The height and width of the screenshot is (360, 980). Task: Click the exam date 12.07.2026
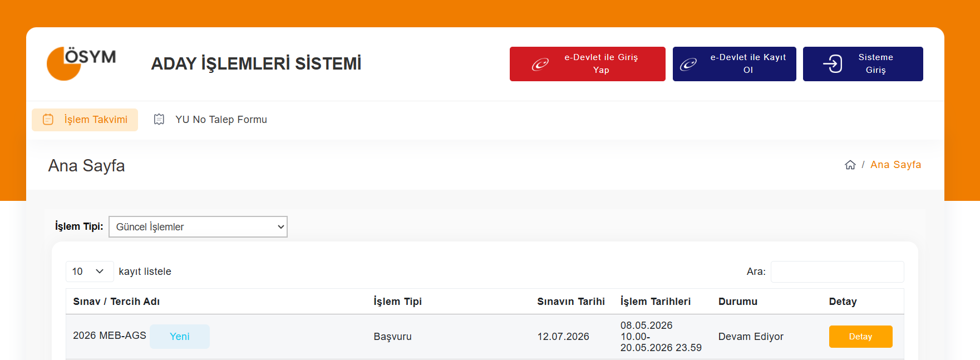[x=563, y=337]
